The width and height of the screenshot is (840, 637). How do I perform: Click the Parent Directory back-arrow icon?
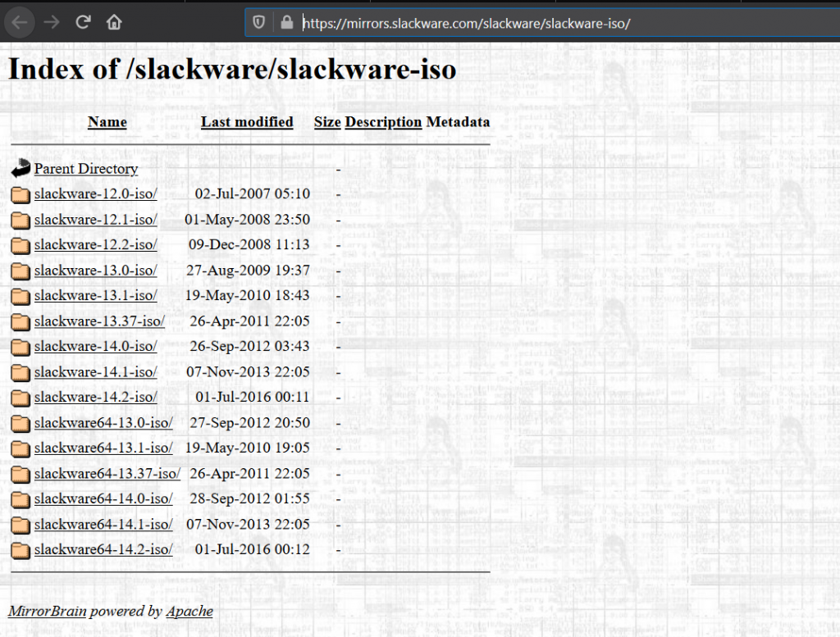[21, 169]
